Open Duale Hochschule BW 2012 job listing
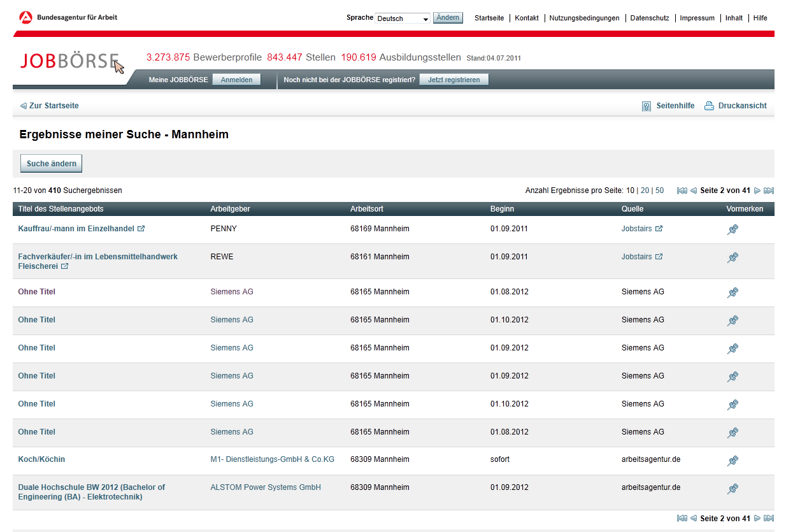The width and height of the screenshot is (793, 532). [91, 492]
